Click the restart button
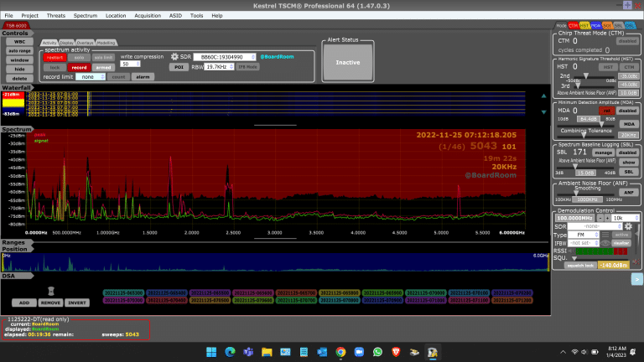The image size is (644, 362). pyautogui.click(x=55, y=58)
